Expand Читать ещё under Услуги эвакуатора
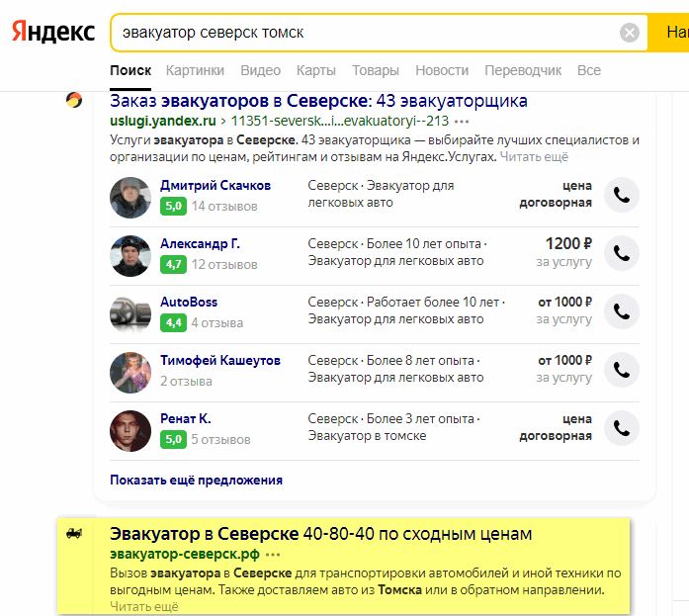Screen dimensions: 689x616 pos(534,157)
